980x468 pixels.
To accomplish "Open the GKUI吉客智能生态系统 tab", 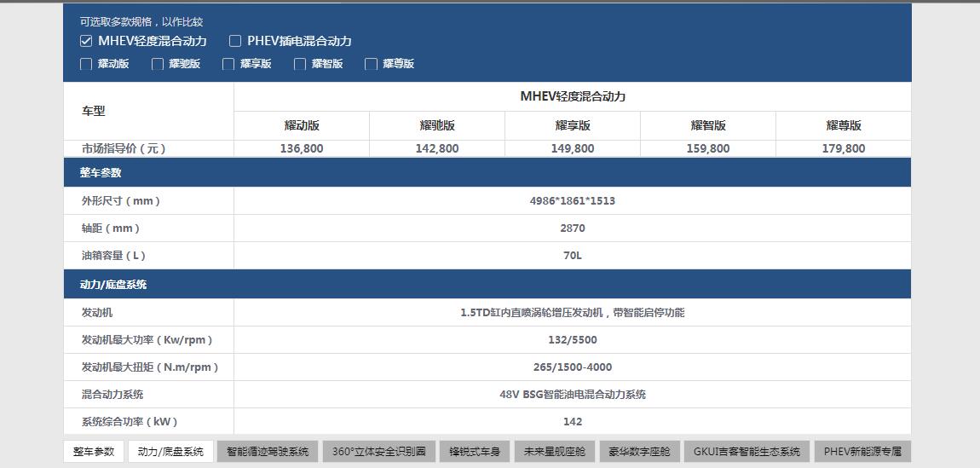I will [747, 451].
